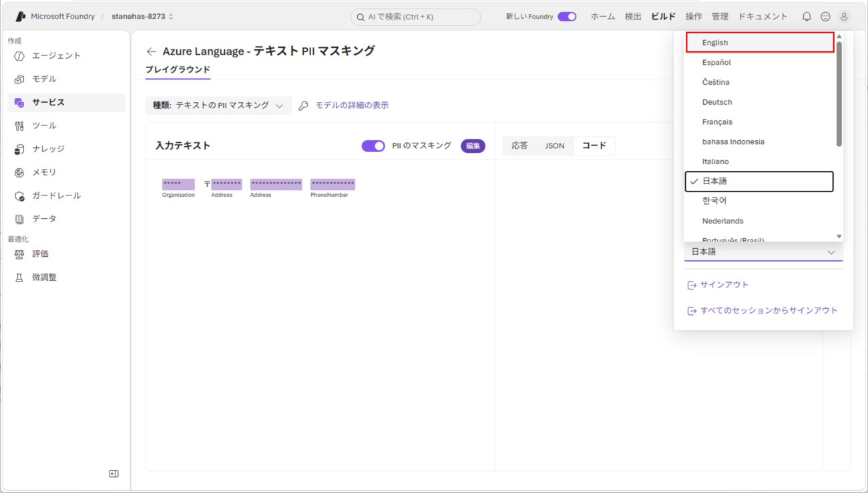Select English from the language list
This screenshot has height=493, width=868.
[x=760, y=43]
